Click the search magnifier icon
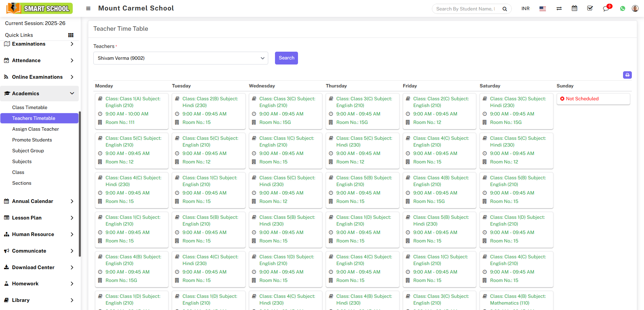The image size is (644, 310). (x=505, y=9)
